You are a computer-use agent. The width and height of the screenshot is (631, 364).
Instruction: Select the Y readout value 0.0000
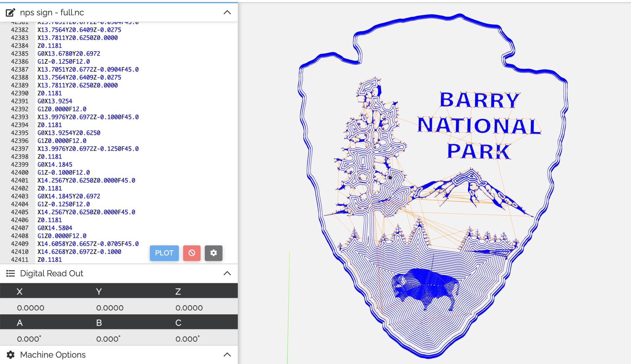tap(110, 308)
